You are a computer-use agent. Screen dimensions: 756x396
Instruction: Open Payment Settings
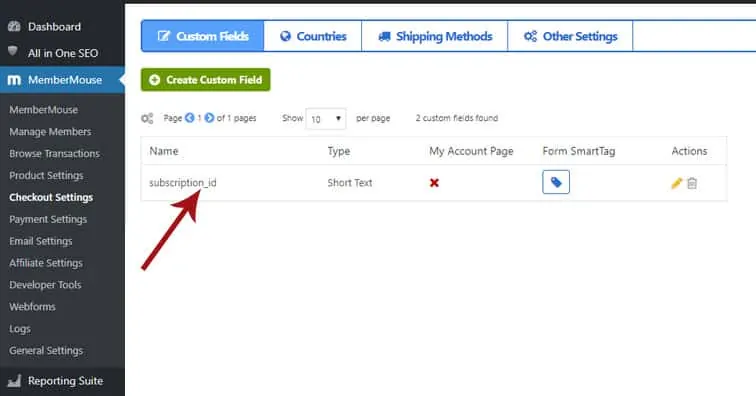(48, 219)
